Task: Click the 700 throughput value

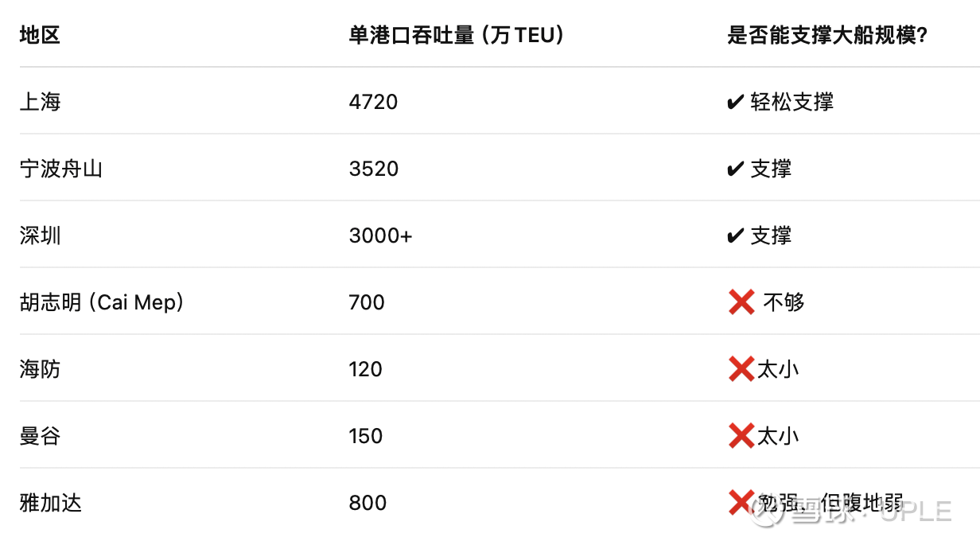Action: (367, 303)
